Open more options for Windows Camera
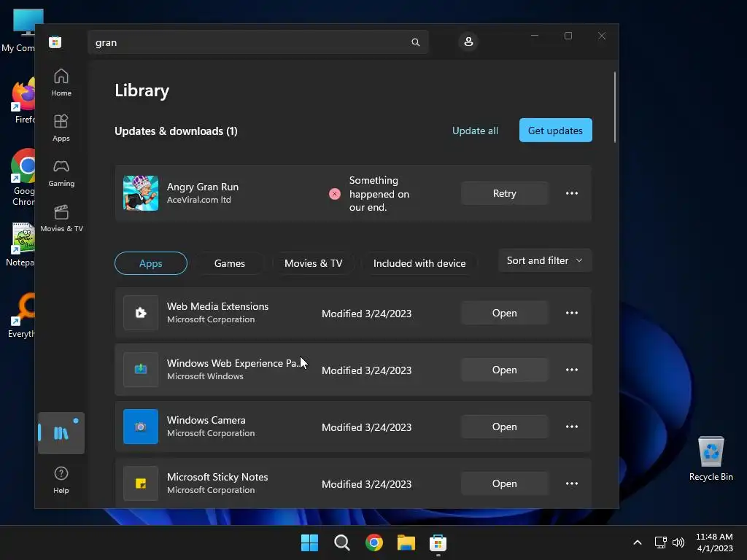The image size is (747, 560). tap(572, 427)
